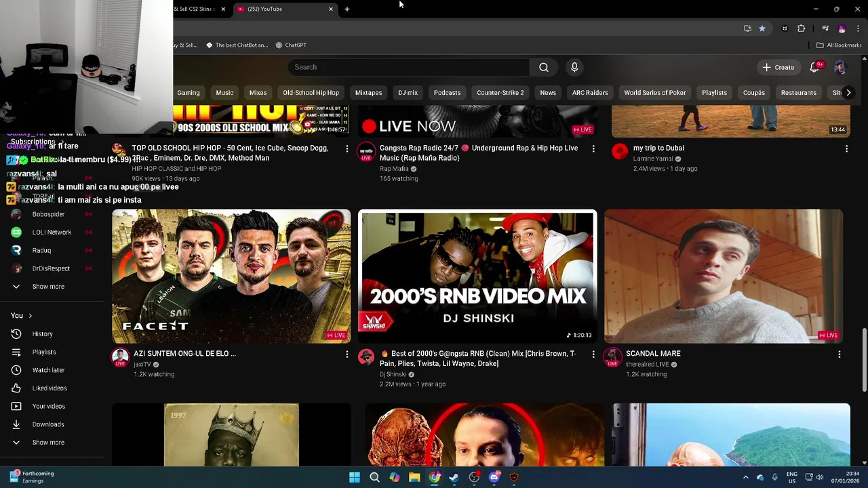
Task: Open Discord from the taskbar
Action: 494,477
